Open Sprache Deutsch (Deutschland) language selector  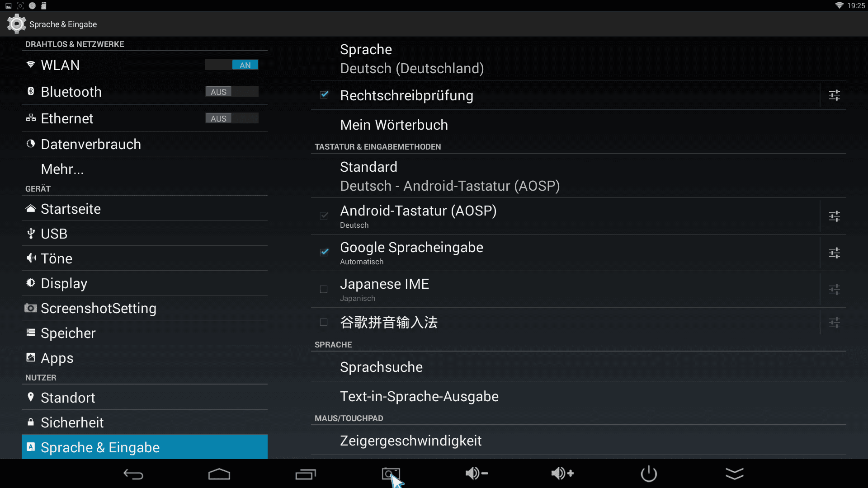pos(579,59)
